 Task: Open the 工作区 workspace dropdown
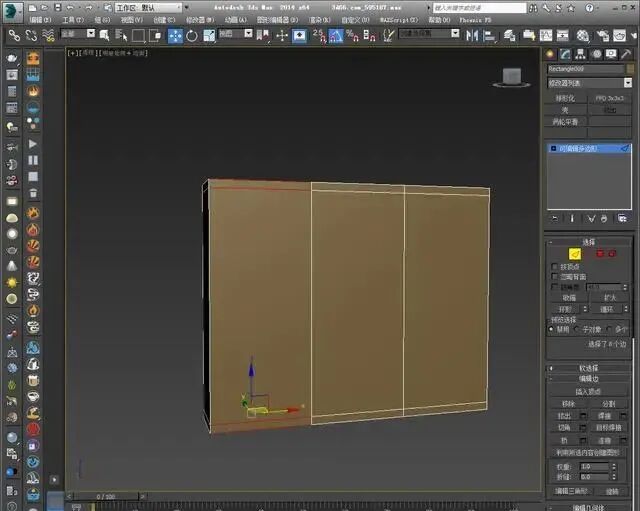pos(148,8)
